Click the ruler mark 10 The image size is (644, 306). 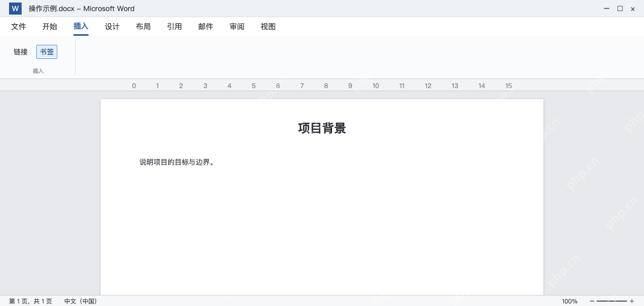376,86
